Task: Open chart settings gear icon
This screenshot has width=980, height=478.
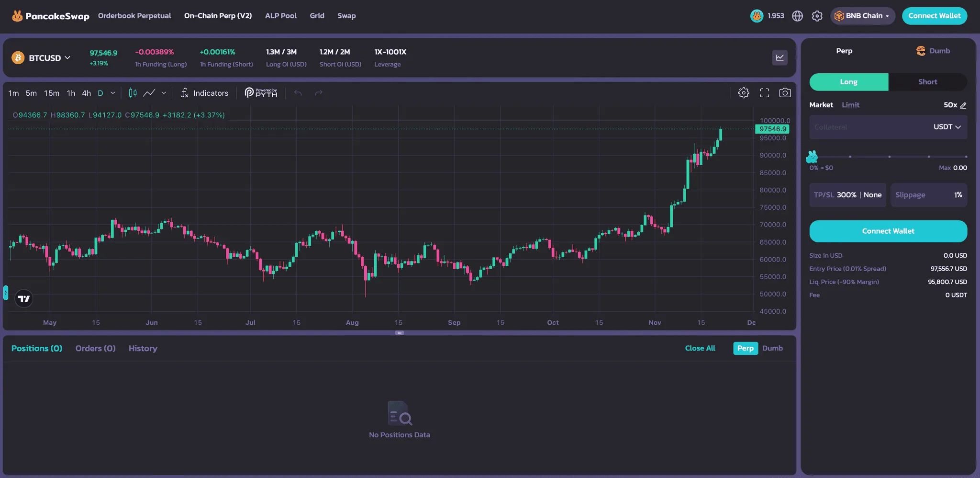Action: click(743, 93)
